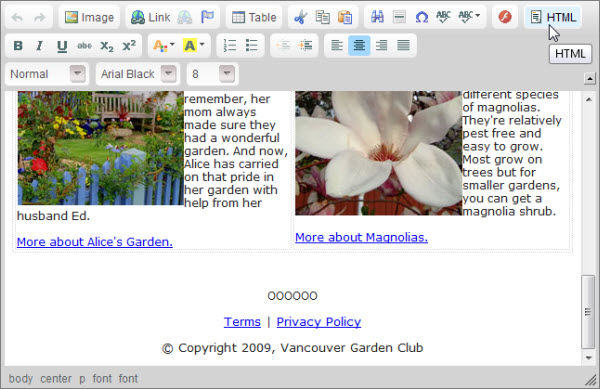The width and height of the screenshot is (600, 389).
Task: Select last font in element path
Action: pyautogui.click(x=128, y=379)
